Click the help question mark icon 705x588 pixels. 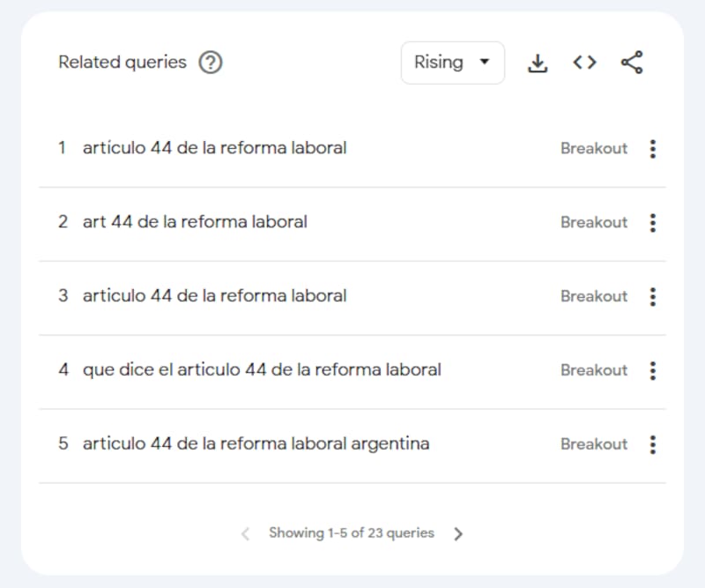pos(210,63)
